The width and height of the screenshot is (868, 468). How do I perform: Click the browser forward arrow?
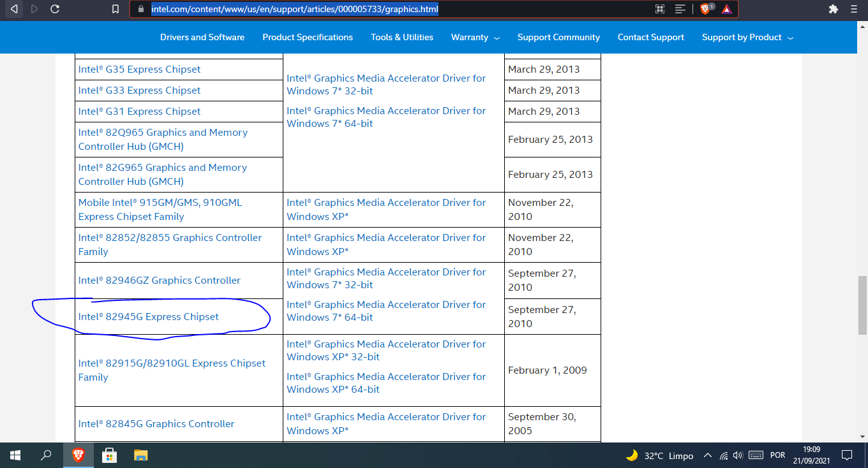[34, 9]
